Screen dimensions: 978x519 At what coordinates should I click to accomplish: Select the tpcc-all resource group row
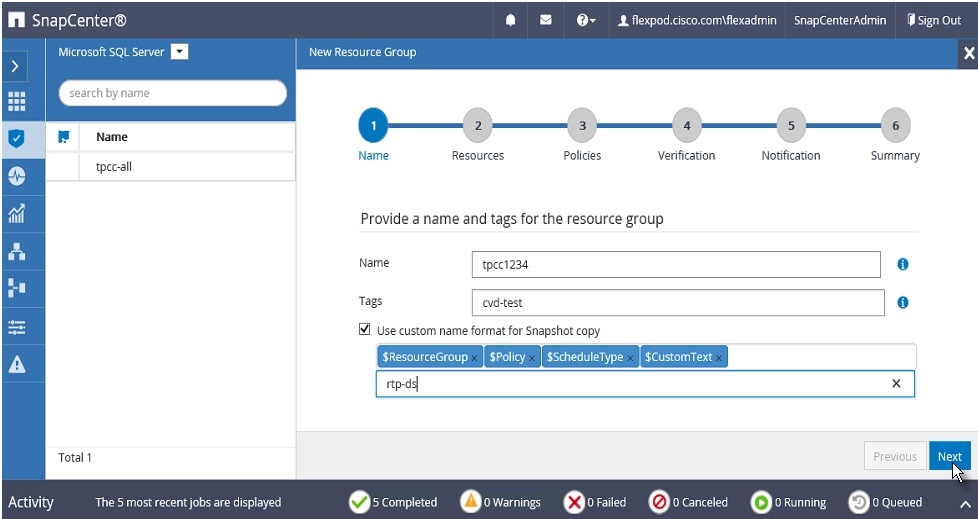coord(171,167)
